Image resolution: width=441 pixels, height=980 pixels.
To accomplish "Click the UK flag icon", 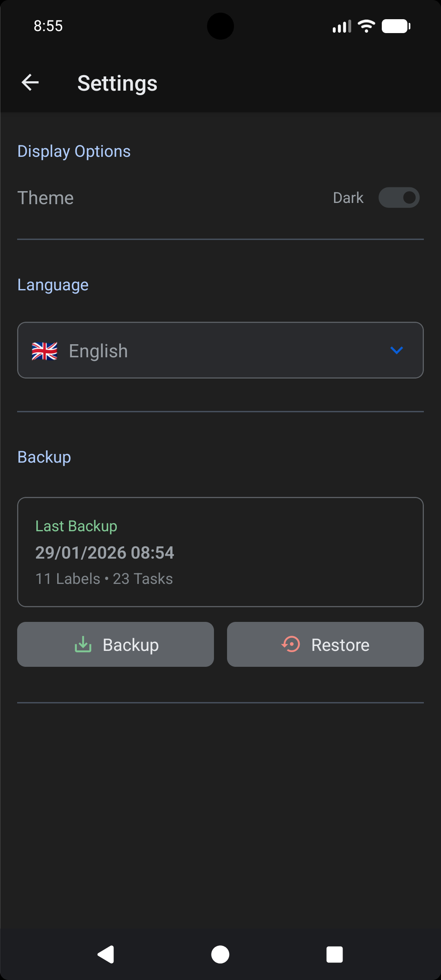I will click(45, 351).
